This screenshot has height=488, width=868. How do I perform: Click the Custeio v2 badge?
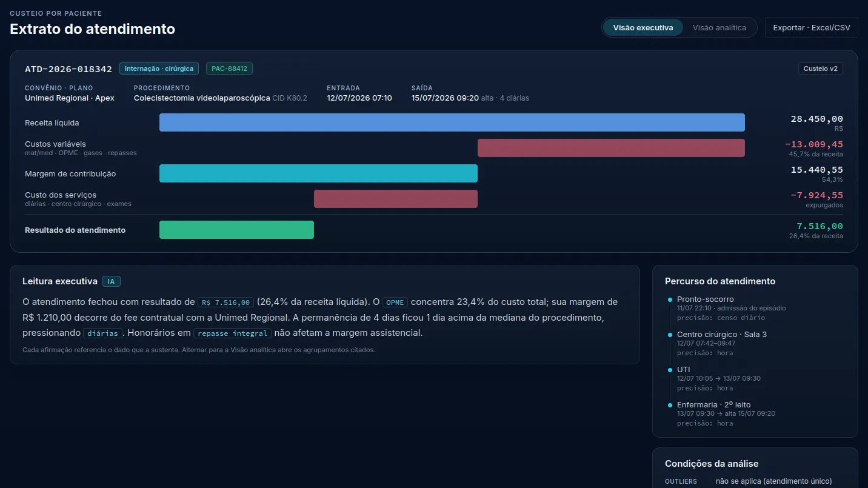click(x=820, y=69)
